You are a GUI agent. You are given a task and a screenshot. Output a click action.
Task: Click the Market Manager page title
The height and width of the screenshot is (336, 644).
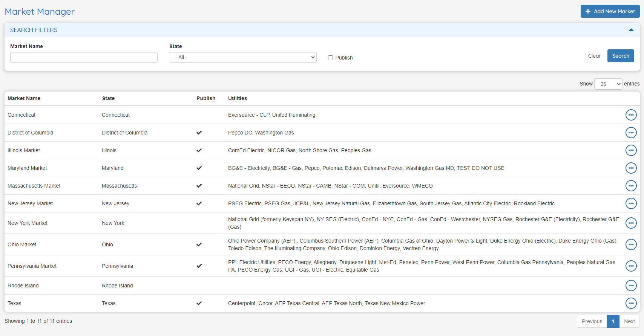[40, 12]
